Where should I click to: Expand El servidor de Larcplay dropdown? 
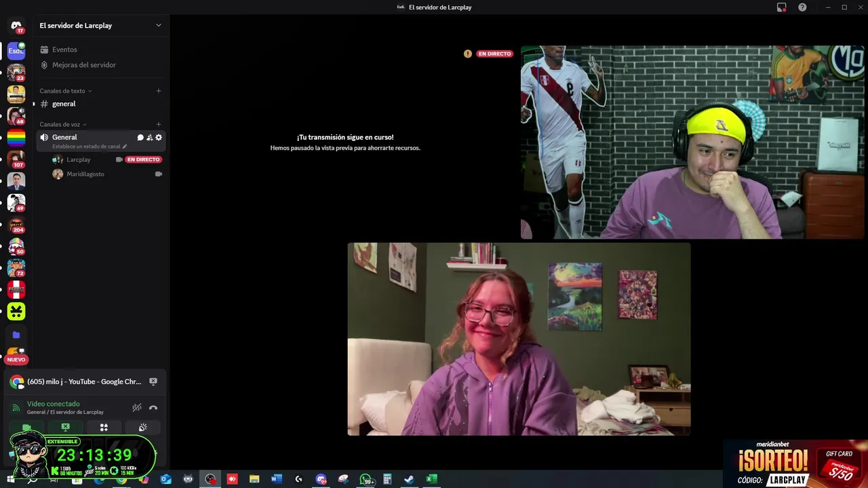pos(158,26)
